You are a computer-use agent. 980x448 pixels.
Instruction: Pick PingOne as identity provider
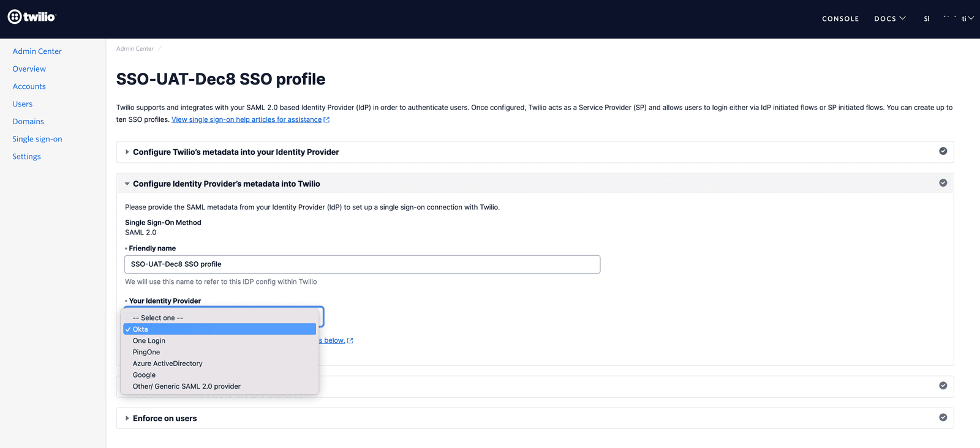pyautogui.click(x=146, y=352)
